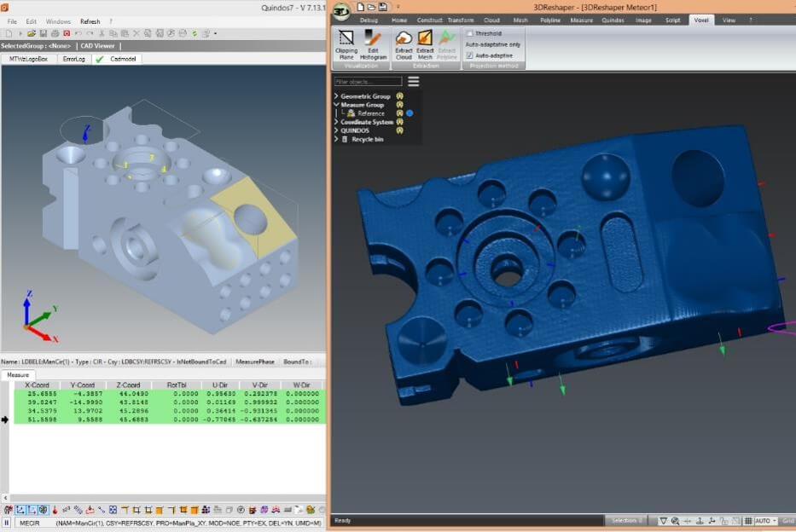Click the Filter objects input field
This screenshot has height=532, width=796.
[368, 81]
